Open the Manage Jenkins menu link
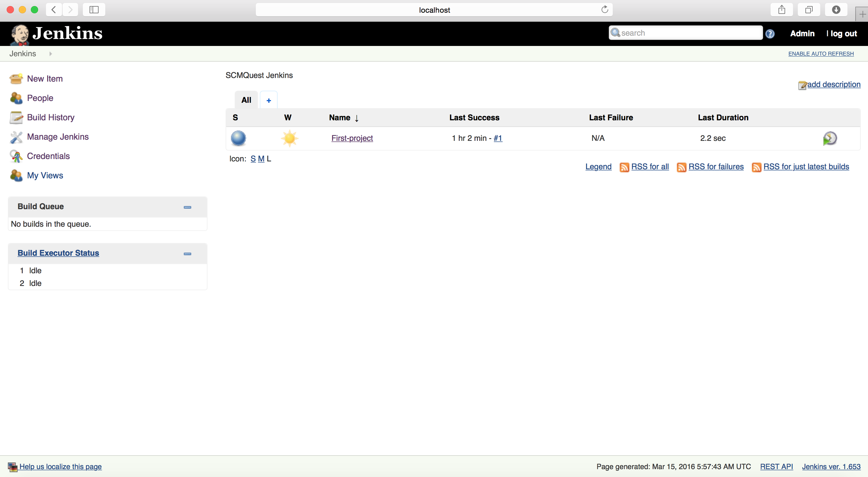The image size is (868, 477). point(58,137)
